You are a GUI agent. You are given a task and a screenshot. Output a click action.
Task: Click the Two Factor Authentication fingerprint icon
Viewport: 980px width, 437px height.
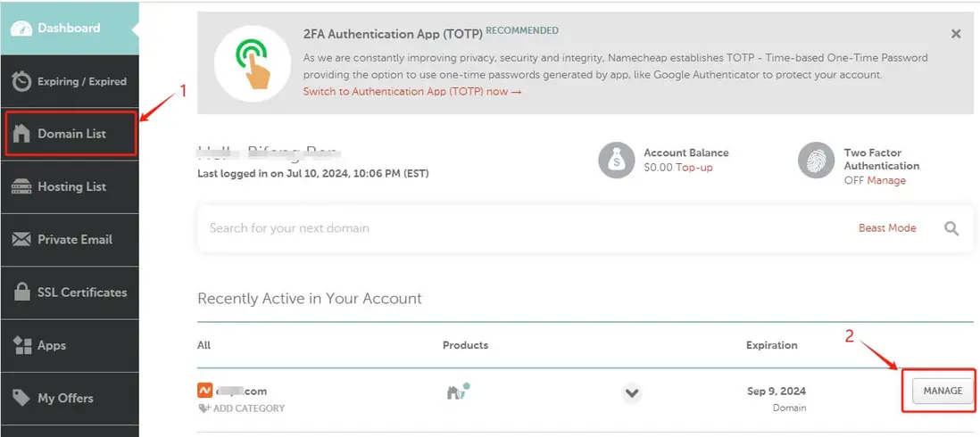pyautogui.click(x=816, y=161)
